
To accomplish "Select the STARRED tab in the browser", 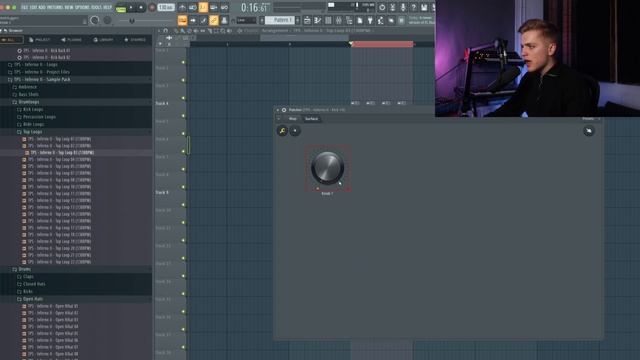I will tap(135, 40).
